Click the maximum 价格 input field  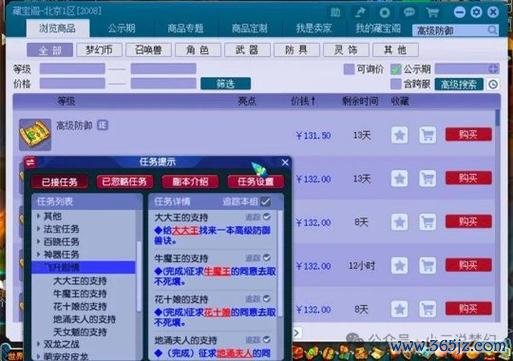coord(163,83)
